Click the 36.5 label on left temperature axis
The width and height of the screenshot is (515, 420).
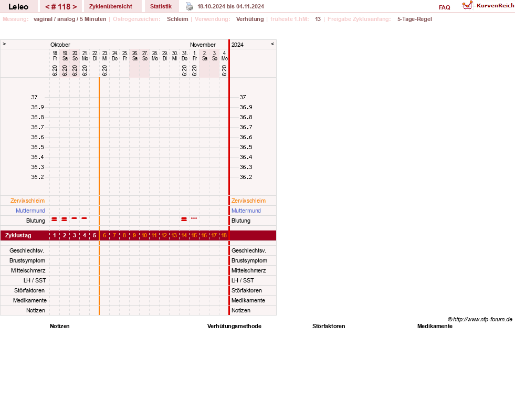(37, 147)
